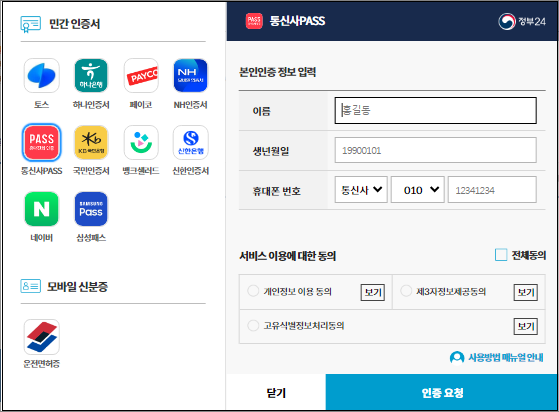The height and width of the screenshot is (412, 559).
Task: Check the 전체동의 checkbox
Action: pyautogui.click(x=501, y=255)
